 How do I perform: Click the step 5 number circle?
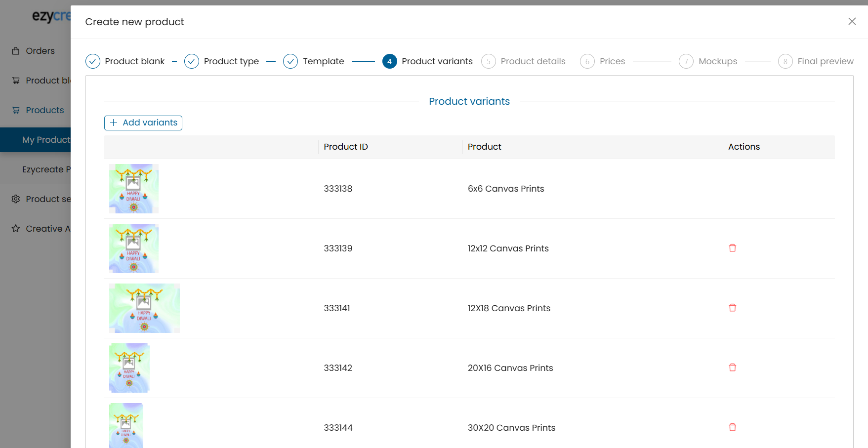point(489,61)
